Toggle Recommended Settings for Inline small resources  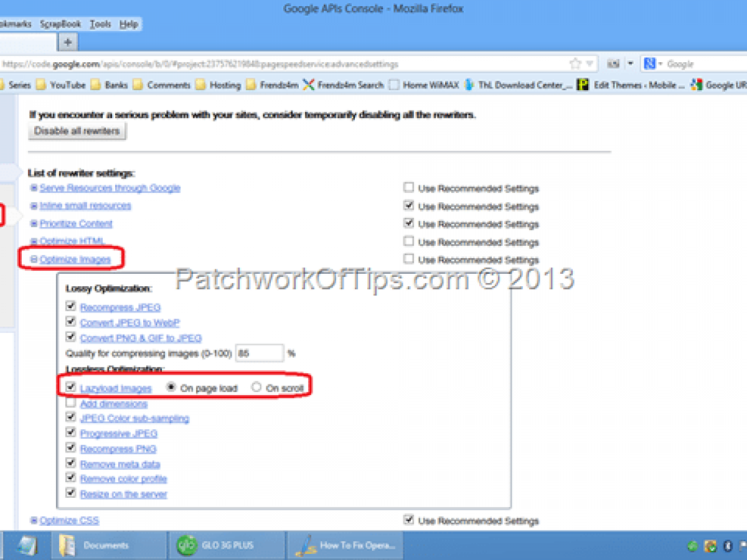(408, 205)
